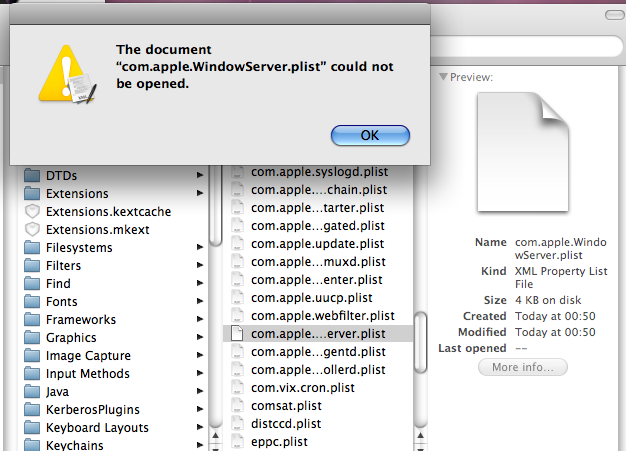Click the Extensions.mkext shield icon

pyautogui.click(x=32, y=229)
